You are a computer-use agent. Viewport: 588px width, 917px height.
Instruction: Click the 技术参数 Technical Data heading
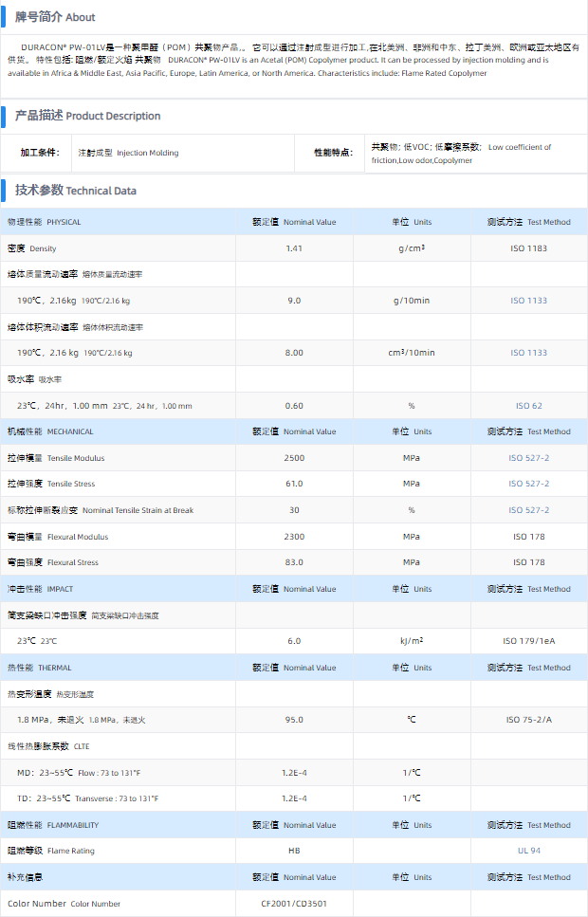coord(76,191)
